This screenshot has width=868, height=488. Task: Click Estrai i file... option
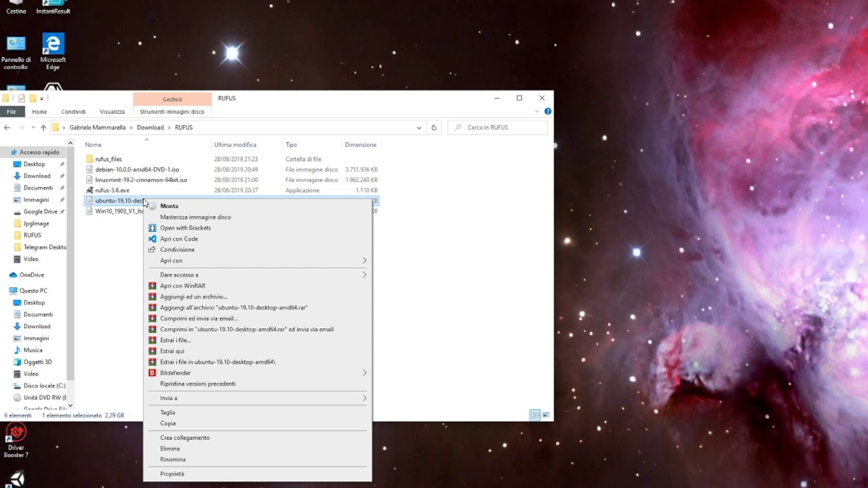pos(175,340)
